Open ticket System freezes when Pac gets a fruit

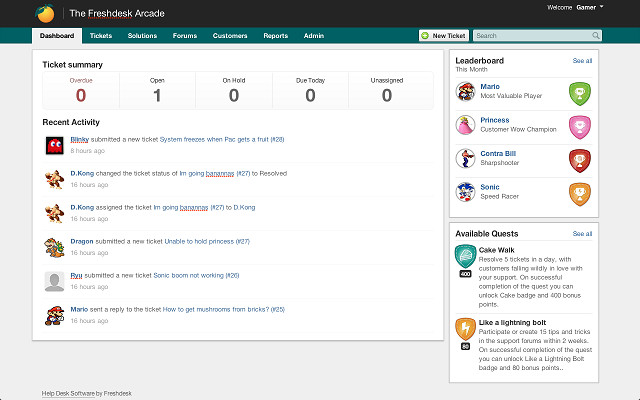click(222, 139)
